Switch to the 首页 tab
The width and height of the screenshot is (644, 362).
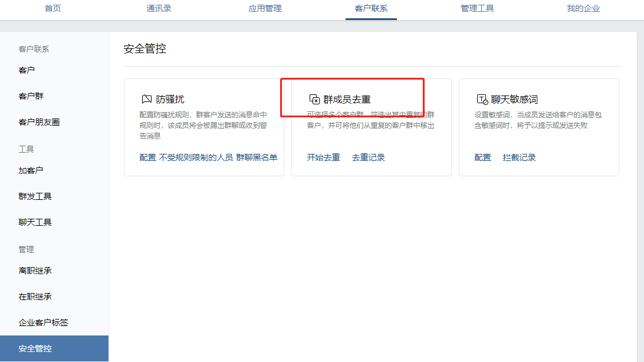(x=53, y=9)
